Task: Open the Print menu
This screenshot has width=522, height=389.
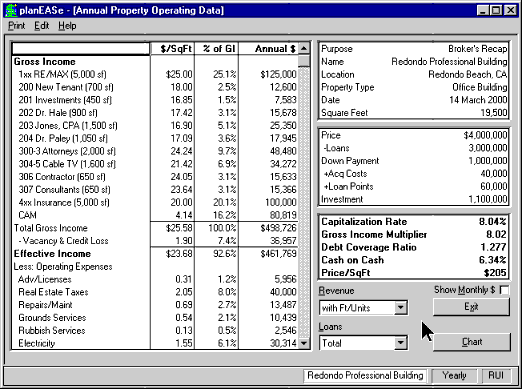Action: tap(17, 26)
